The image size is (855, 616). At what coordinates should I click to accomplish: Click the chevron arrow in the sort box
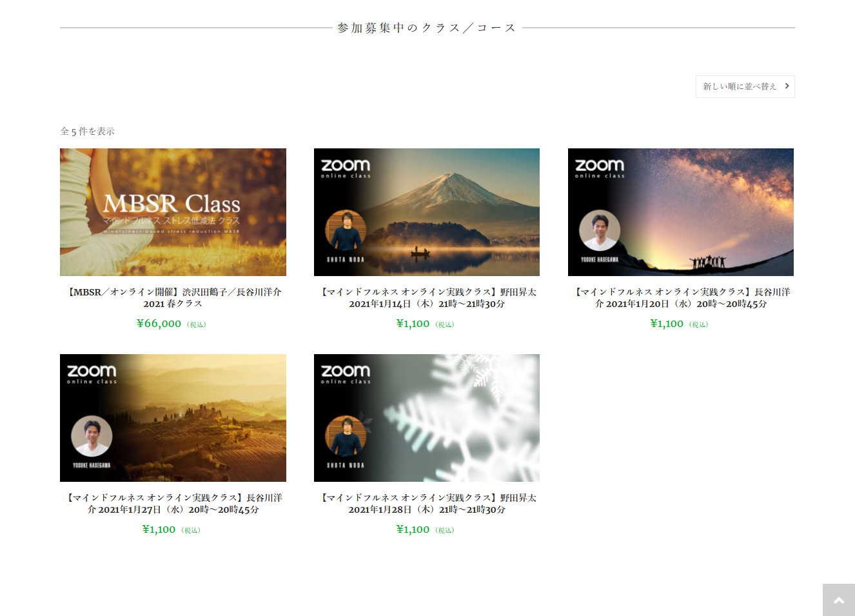787,86
